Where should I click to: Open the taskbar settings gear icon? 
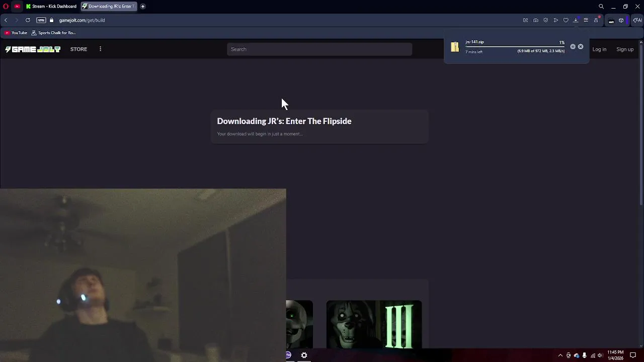[x=304, y=355]
